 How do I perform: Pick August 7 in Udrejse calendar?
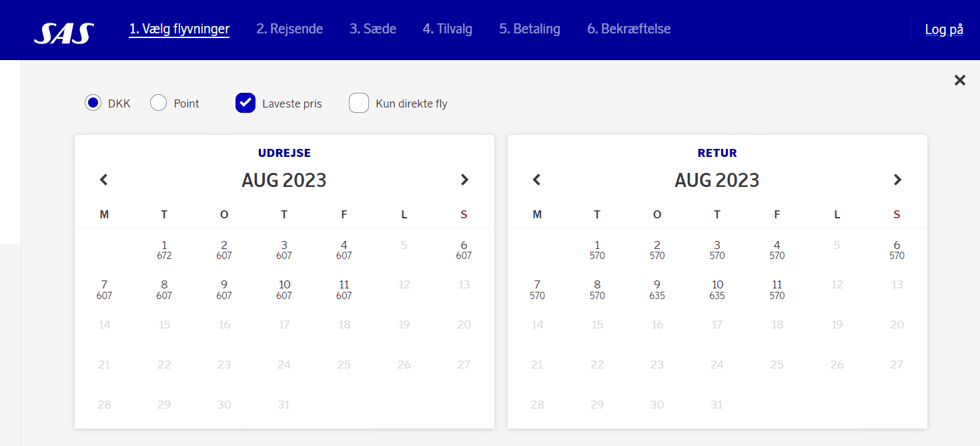pos(104,290)
